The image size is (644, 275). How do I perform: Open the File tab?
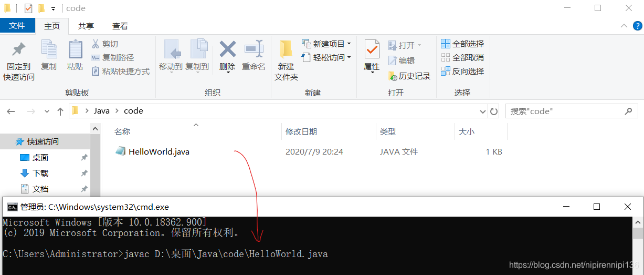[17, 26]
